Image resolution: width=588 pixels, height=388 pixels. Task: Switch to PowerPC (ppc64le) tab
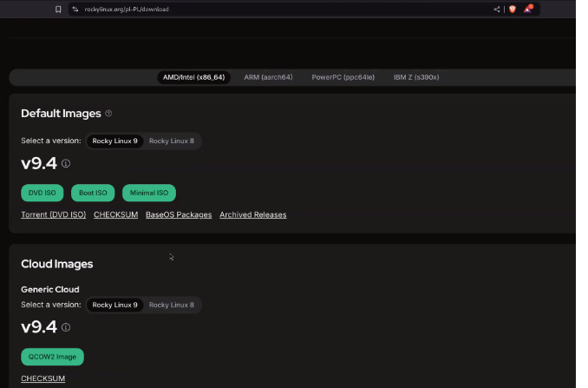[343, 77]
